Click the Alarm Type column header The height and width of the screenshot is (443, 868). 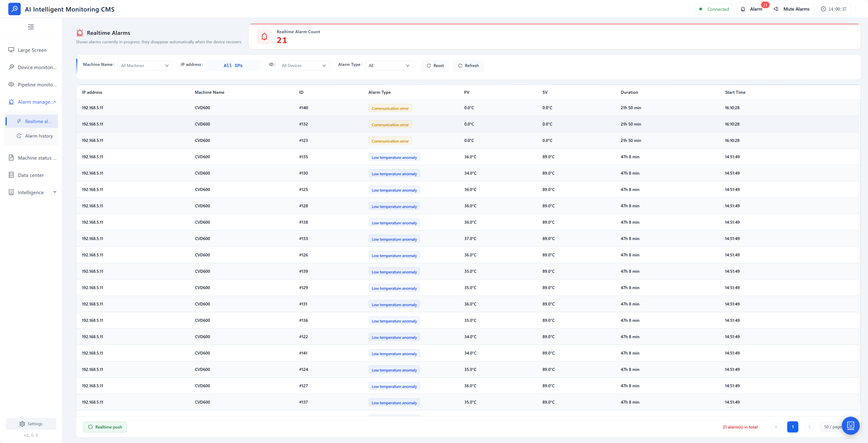(x=379, y=92)
